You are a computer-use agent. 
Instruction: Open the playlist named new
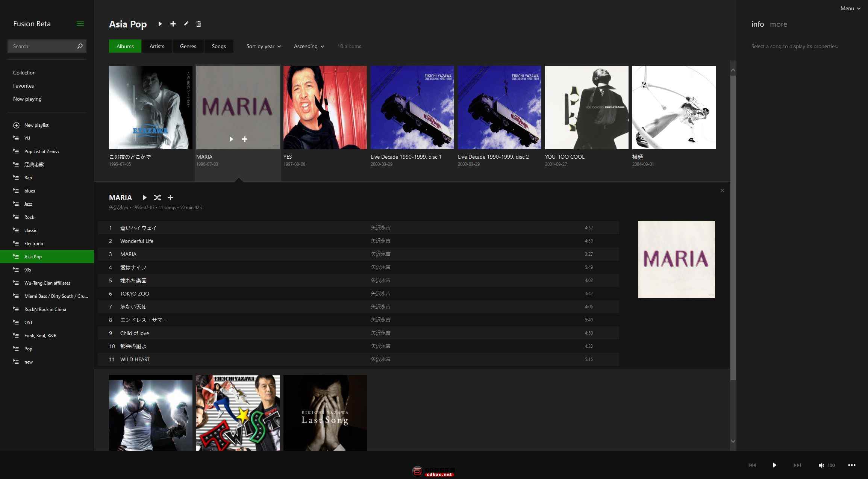[47, 362]
